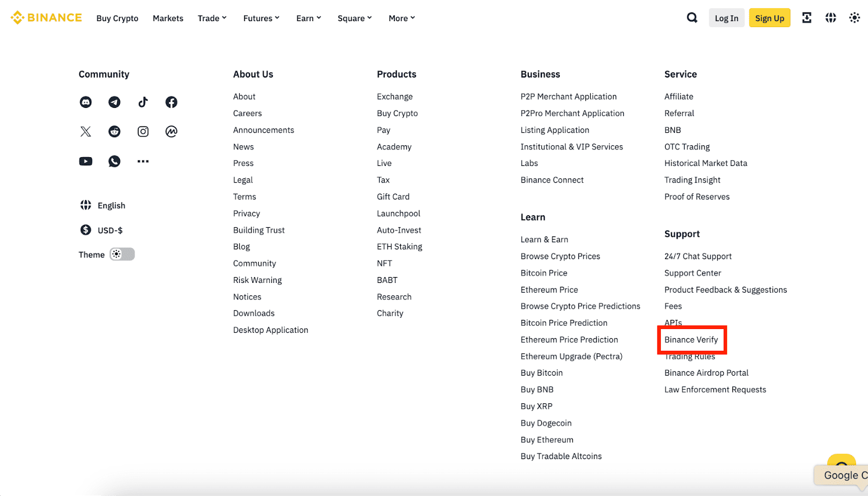
Task: Expand the Earn dropdown menu
Action: click(309, 18)
